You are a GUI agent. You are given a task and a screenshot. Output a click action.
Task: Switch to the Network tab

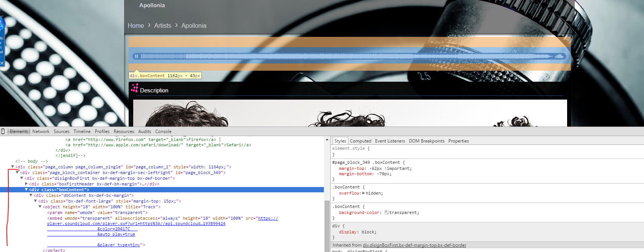(41, 132)
